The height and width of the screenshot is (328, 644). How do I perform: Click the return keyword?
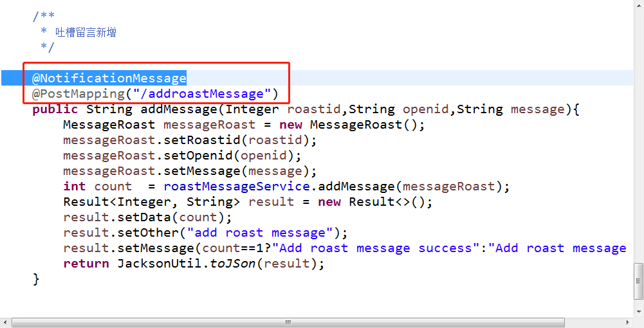pos(86,264)
